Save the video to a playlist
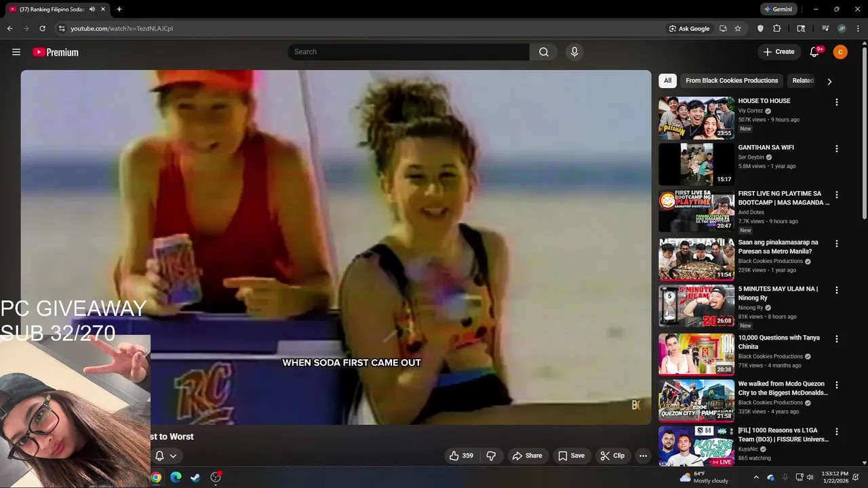The width and height of the screenshot is (868, 488). 571,455
